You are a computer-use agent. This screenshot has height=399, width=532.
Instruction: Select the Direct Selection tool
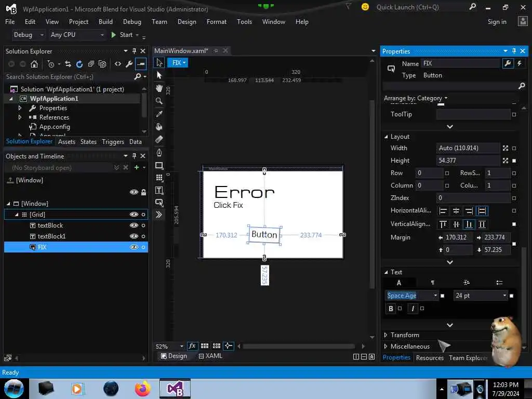(x=159, y=75)
